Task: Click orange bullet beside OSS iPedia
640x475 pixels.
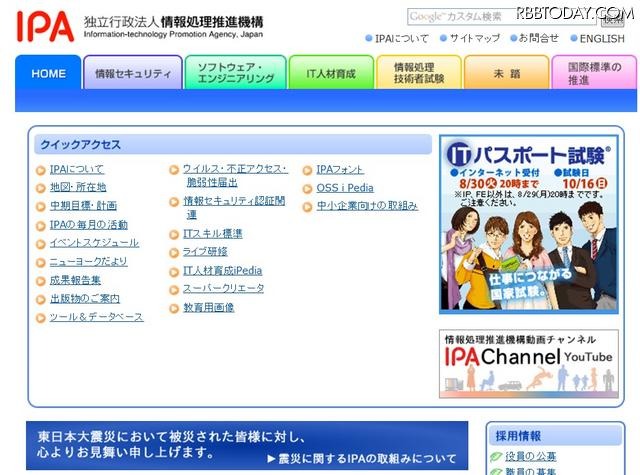Action: pyautogui.click(x=307, y=189)
